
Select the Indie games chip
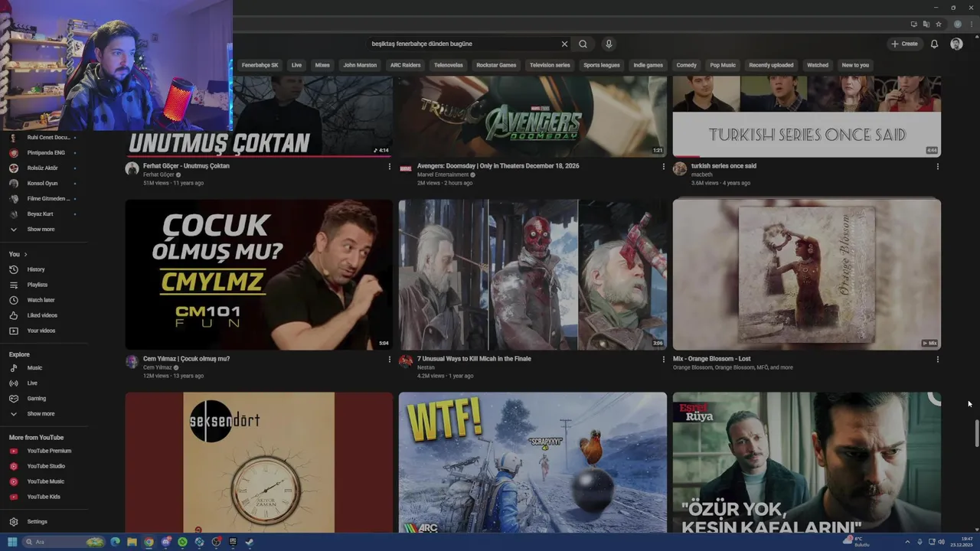pos(648,65)
